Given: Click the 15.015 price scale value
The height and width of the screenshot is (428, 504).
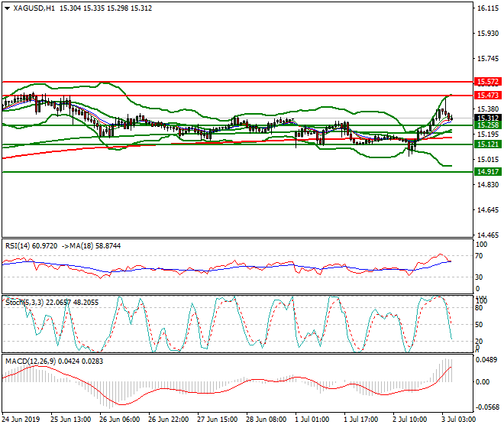Looking at the screenshot, I should [x=488, y=160].
